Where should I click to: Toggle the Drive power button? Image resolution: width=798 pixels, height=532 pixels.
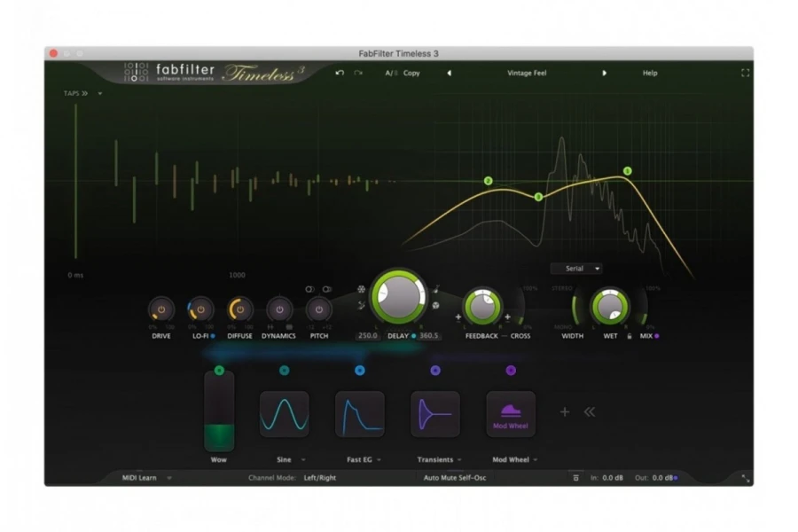coord(161,309)
